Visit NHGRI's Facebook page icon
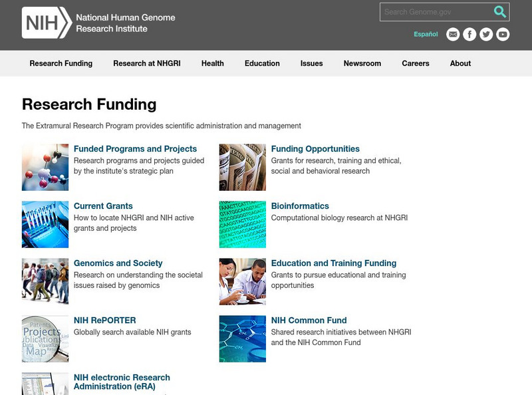Viewport: 532px width, 395px height. [x=471, y=34]
